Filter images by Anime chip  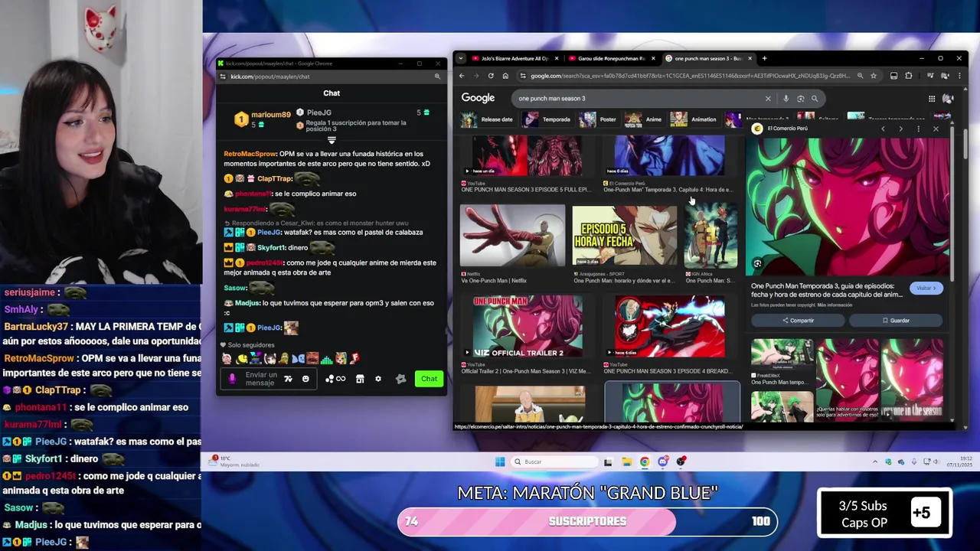click(x=644, y=119)
